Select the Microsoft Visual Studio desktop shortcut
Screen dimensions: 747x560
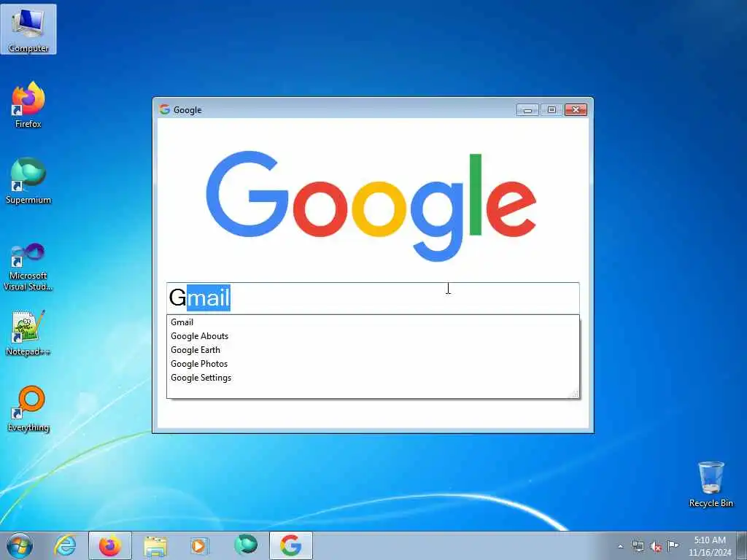click(x=28, y=267)
